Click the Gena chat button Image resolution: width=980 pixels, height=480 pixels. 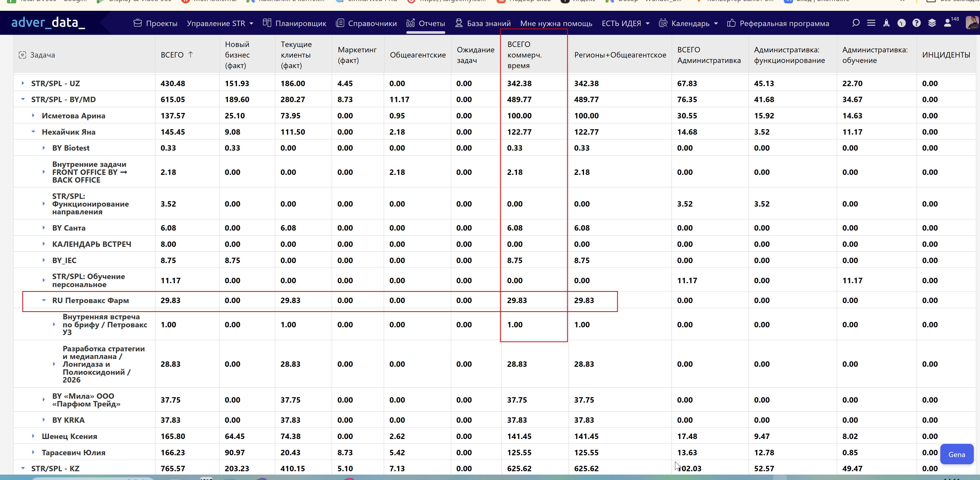[x=957, y=454]
